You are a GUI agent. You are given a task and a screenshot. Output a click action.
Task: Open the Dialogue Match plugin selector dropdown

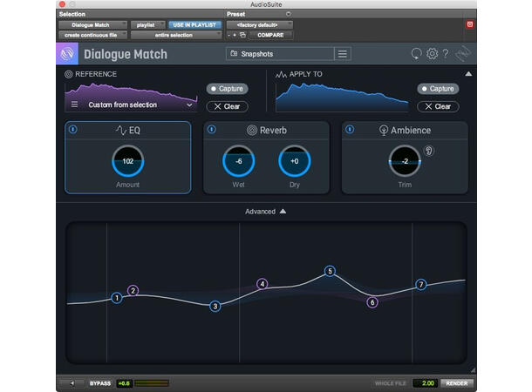93,24
